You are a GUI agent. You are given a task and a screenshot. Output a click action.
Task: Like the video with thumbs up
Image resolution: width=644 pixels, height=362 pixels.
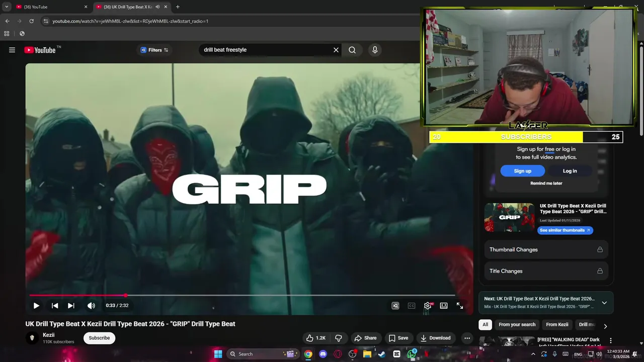(x=316, y=338)
